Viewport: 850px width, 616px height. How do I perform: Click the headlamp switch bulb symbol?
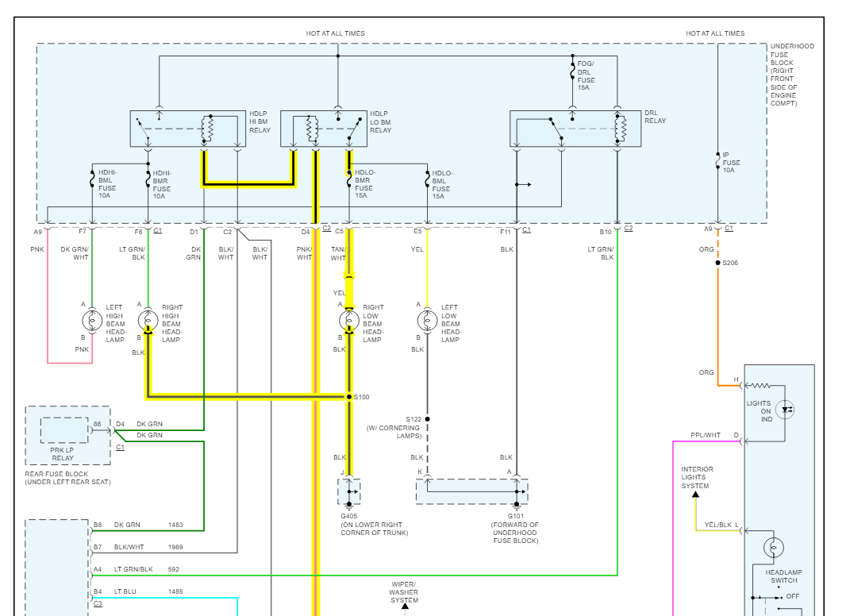(774, 548)
